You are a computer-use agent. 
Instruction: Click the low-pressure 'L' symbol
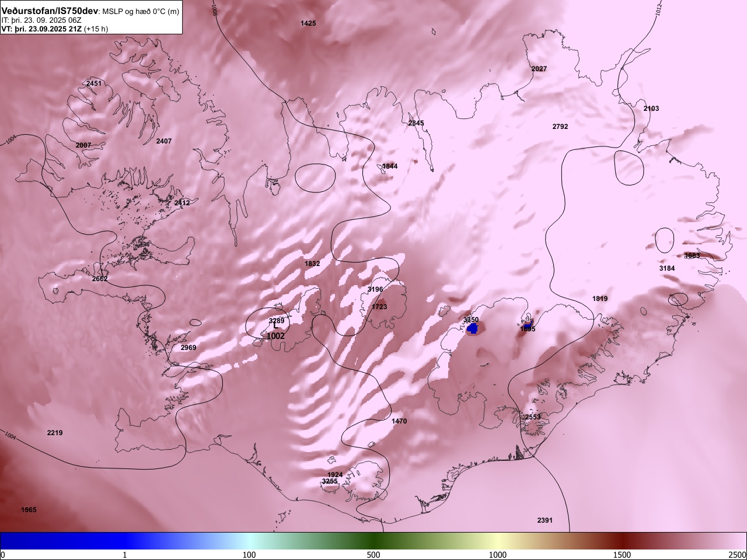coord(275,327)
